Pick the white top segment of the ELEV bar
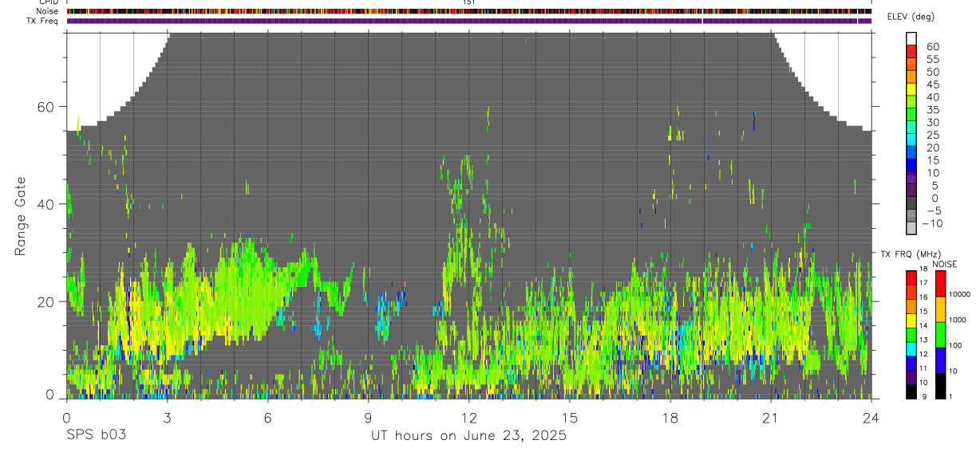 pyautogui.click(x=911, y=38)
